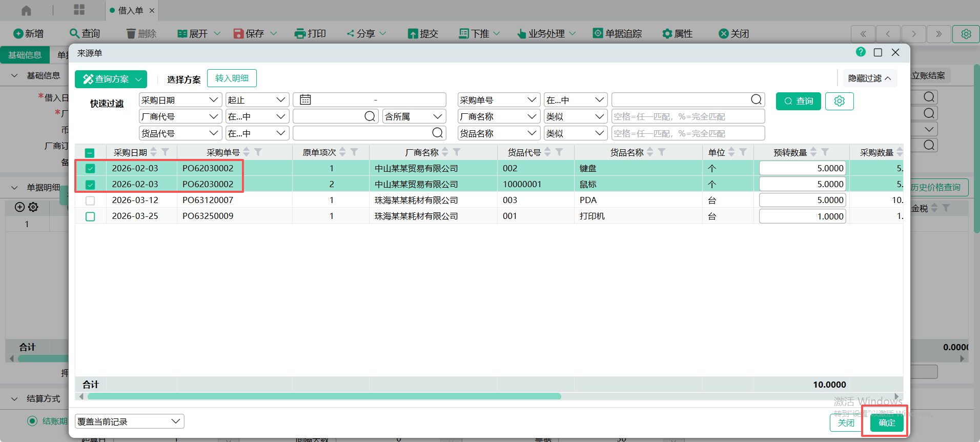Viewport: 980px width, 442px height.
Task: Click the dialog's horizontal scrollbar
Action: [x=324, y=396]
